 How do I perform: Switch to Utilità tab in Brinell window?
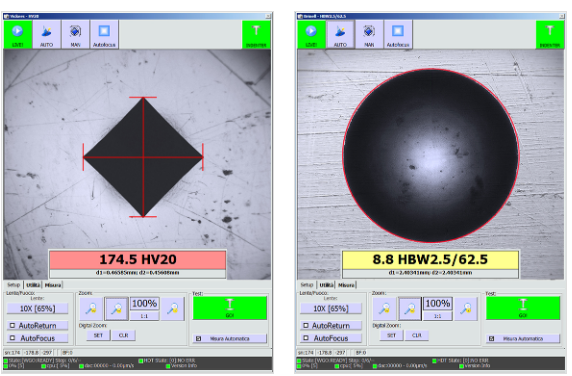click(326, 285)
